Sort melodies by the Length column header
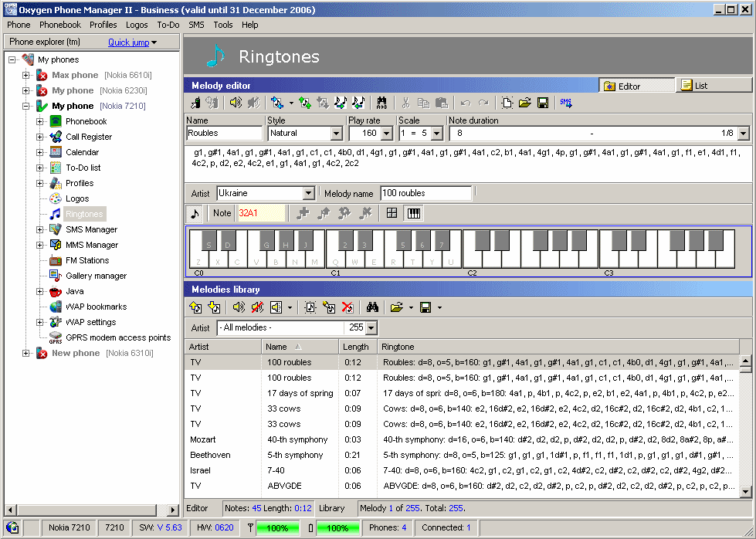The image size is (756, 539). 358,347
